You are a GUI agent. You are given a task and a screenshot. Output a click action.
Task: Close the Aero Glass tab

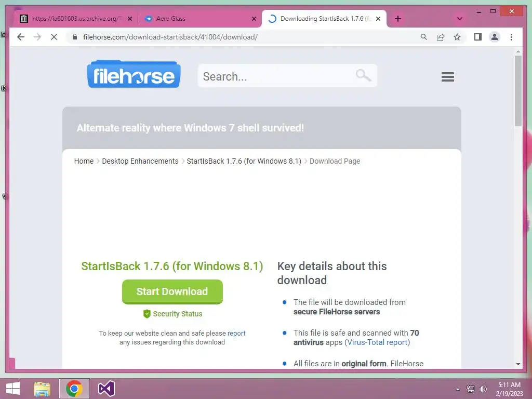pos(254,19)
